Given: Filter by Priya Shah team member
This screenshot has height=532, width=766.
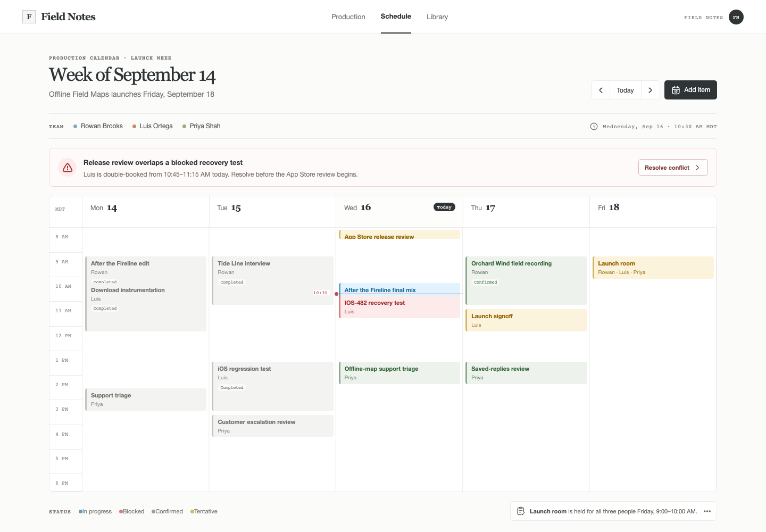Looking at the screenshot, I should (201, 126).
